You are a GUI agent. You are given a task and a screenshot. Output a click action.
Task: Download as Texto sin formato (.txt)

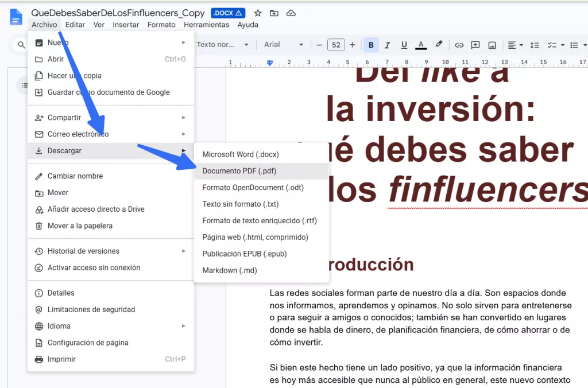261,204
